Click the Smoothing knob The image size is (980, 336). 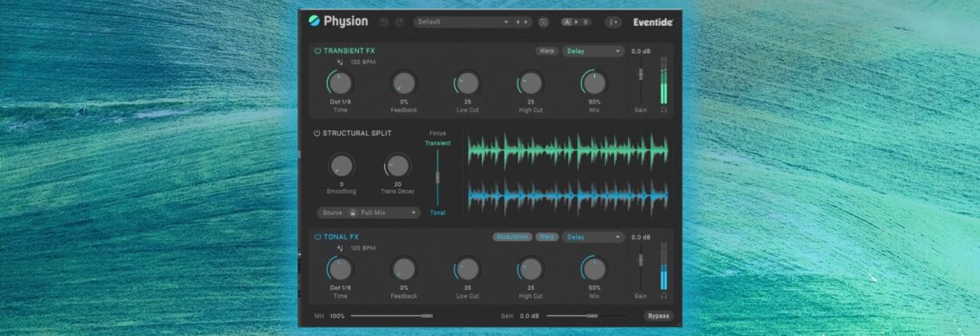click(341, 166)
